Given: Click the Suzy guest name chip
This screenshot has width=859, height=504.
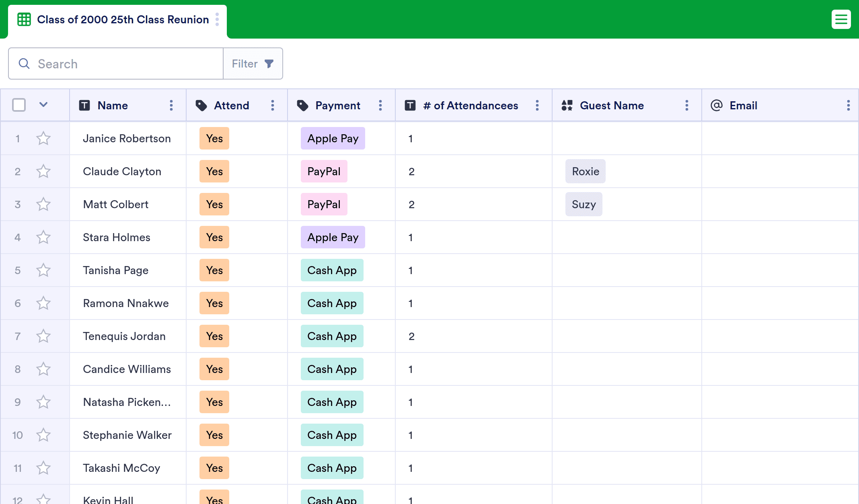Looking at the screenshot, I should (584, 204).
